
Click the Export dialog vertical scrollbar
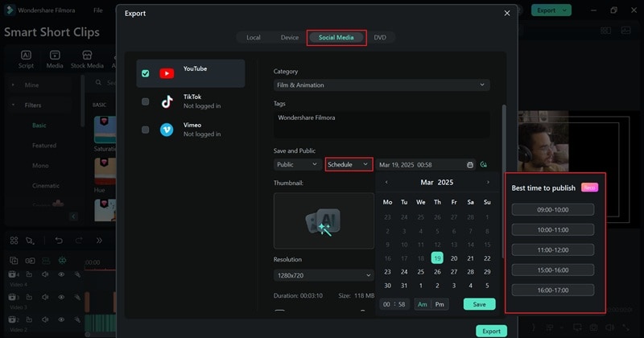(x=504, y=181)
